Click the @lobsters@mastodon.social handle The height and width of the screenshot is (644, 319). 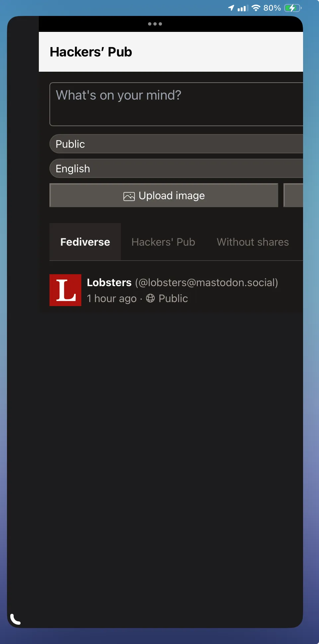coord(206,282)
